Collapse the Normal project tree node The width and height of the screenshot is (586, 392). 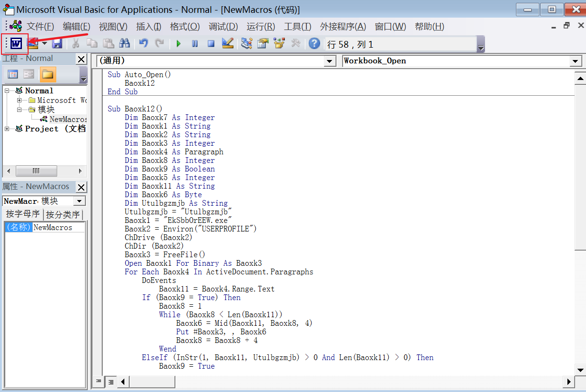[x=7, y=90]
